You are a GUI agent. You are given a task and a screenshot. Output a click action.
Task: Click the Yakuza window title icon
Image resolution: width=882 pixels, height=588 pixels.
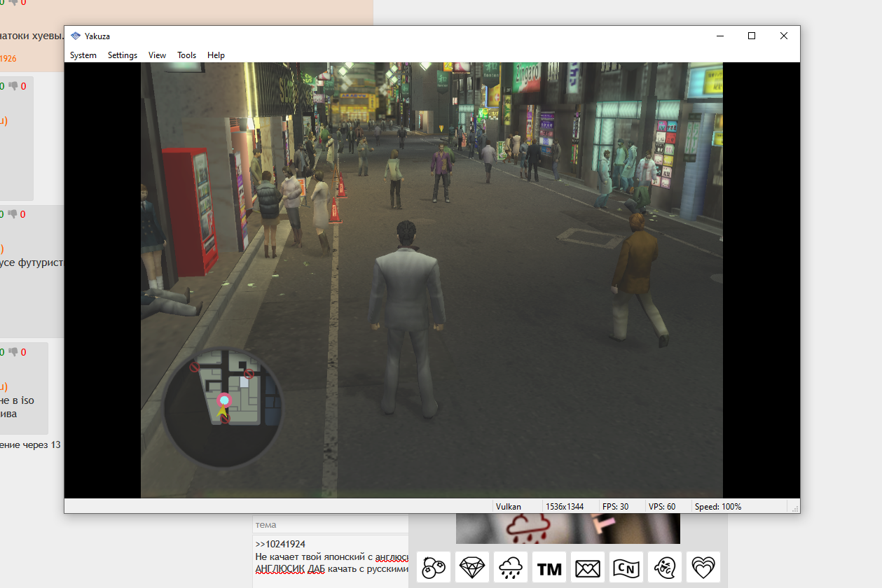pos(76,36)
